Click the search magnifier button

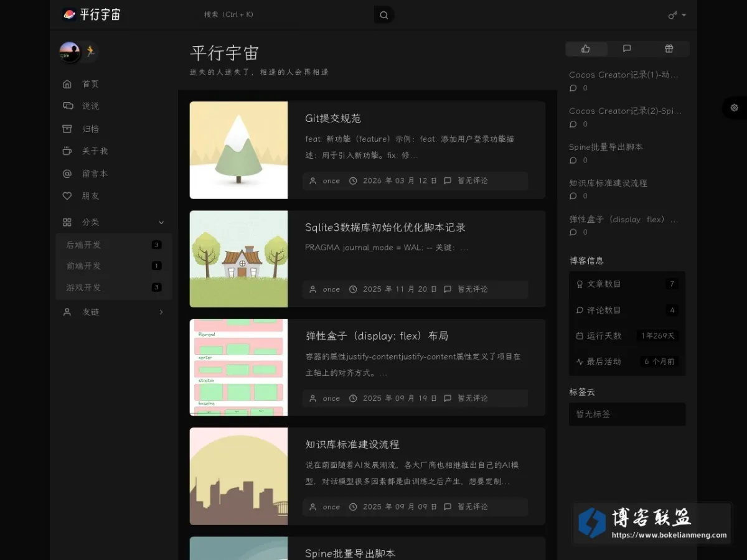383,15
